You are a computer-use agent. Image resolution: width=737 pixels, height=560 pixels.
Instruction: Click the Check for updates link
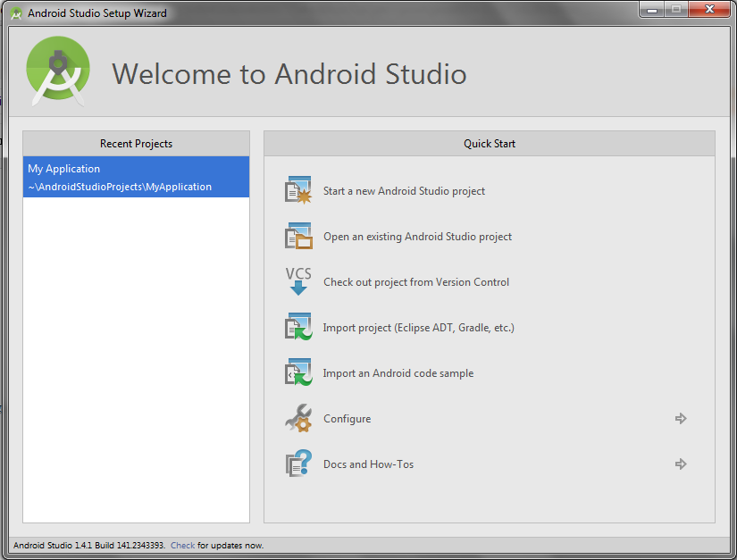(182, 545)
